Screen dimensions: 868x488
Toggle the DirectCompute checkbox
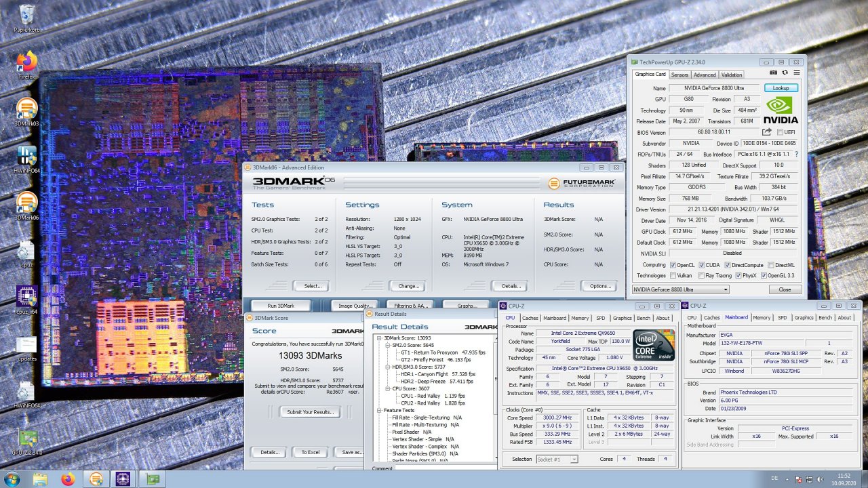(x=728, y=265)
